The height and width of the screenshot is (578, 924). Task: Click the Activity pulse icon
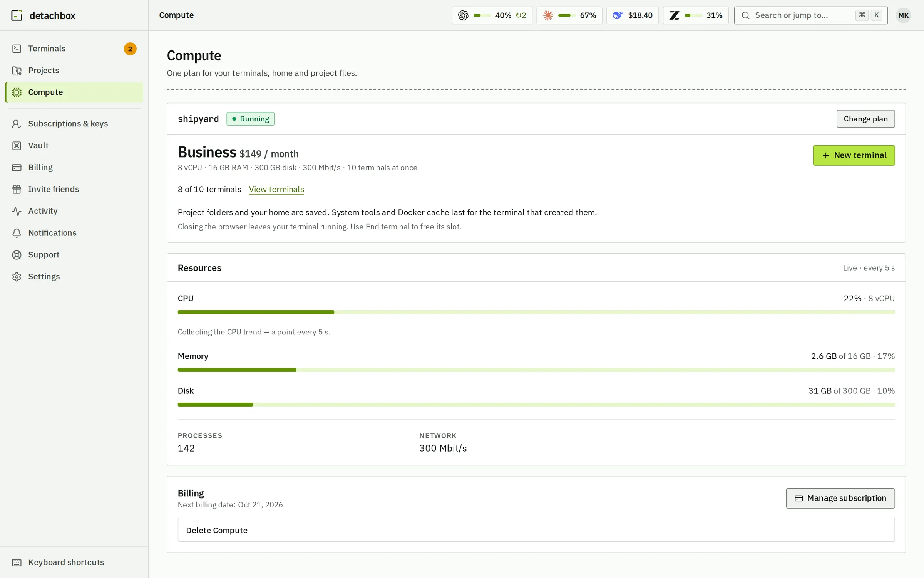pos(17,211)
